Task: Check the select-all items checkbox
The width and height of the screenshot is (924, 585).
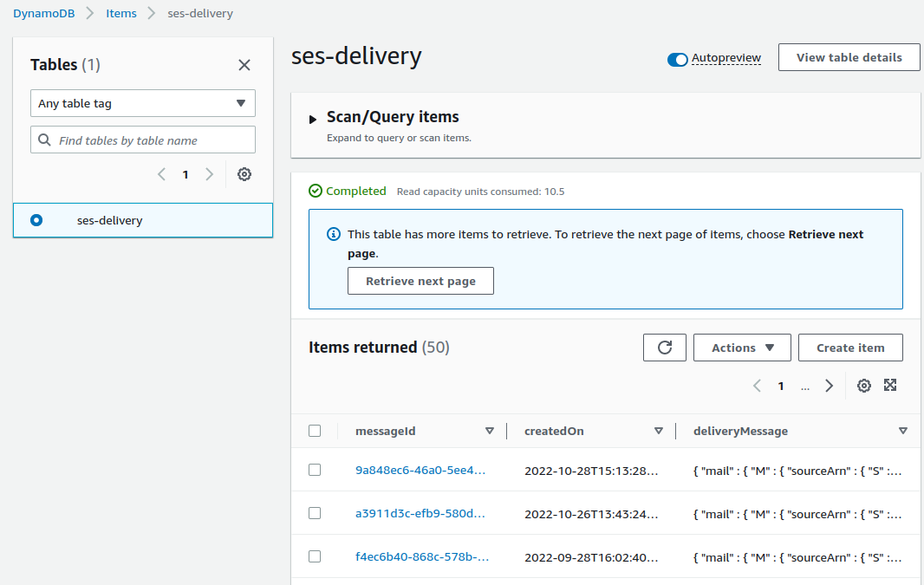Action: coord(315,432)
